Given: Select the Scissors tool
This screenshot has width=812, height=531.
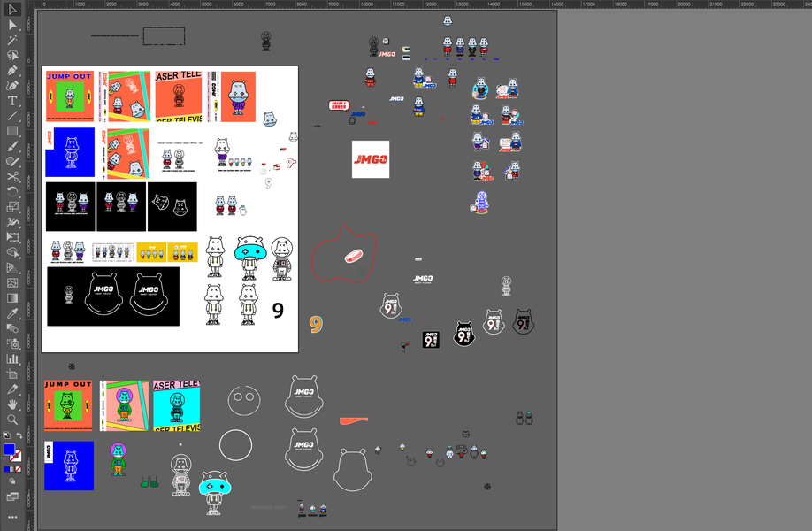Looking at the screenshot, I should point(11,176).
